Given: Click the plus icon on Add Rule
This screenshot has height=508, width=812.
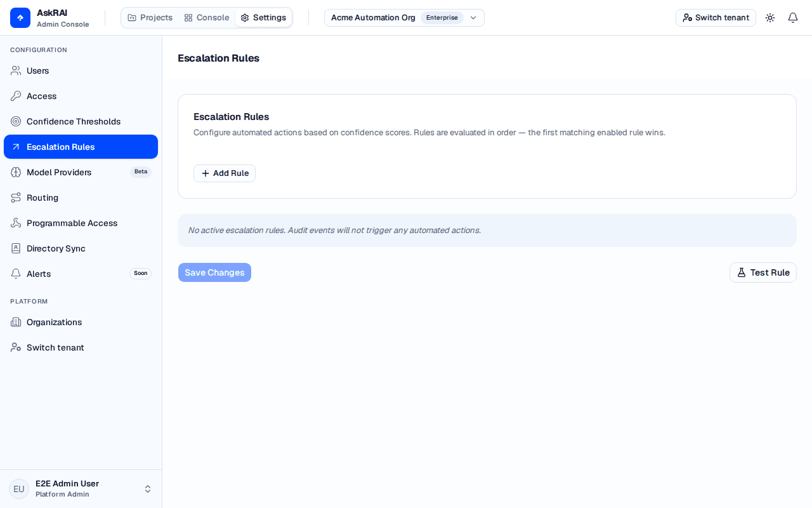Looking at the screenshot, I should tap(206, 173).
